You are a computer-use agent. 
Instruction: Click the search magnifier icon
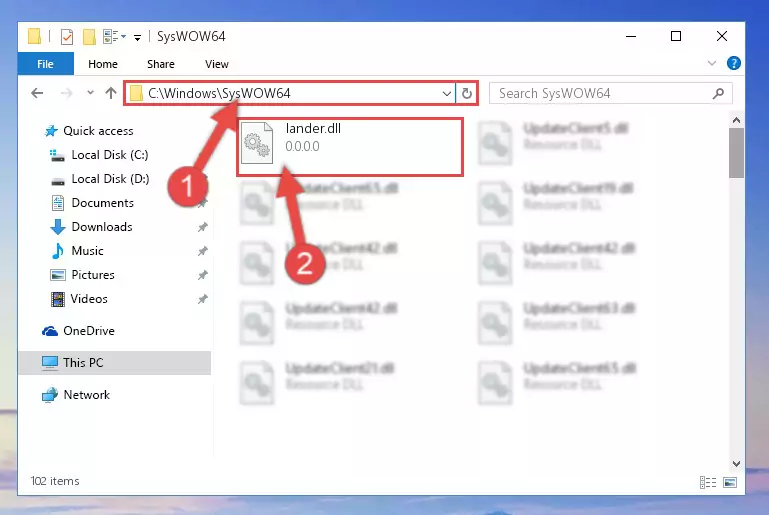718,93
